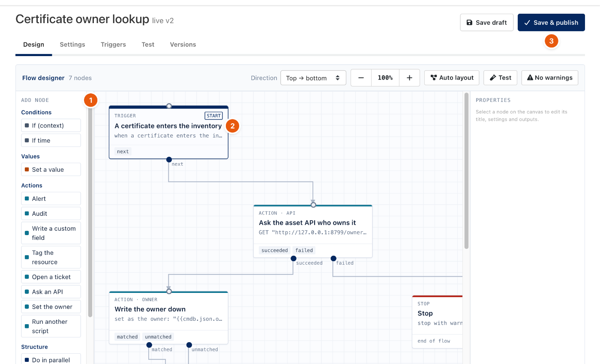Click the 100% zoom level field

[385, 78]
